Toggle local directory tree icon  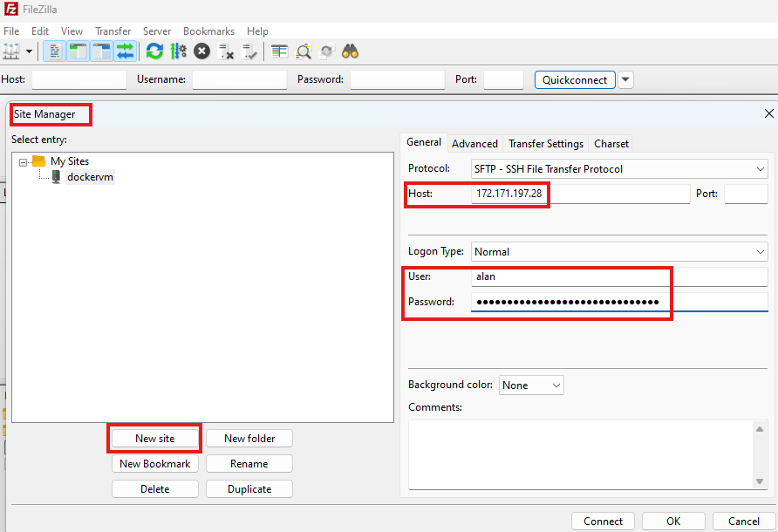click(x=78, y=51)
